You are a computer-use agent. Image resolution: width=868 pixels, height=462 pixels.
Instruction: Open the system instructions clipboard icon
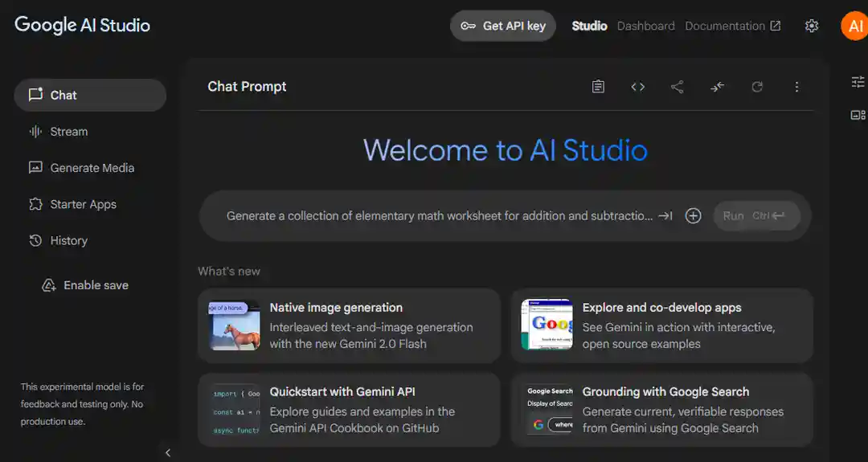tap(598, 87)
